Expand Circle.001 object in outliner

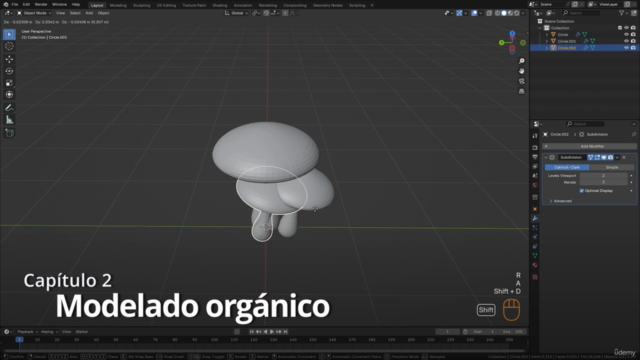547,41
